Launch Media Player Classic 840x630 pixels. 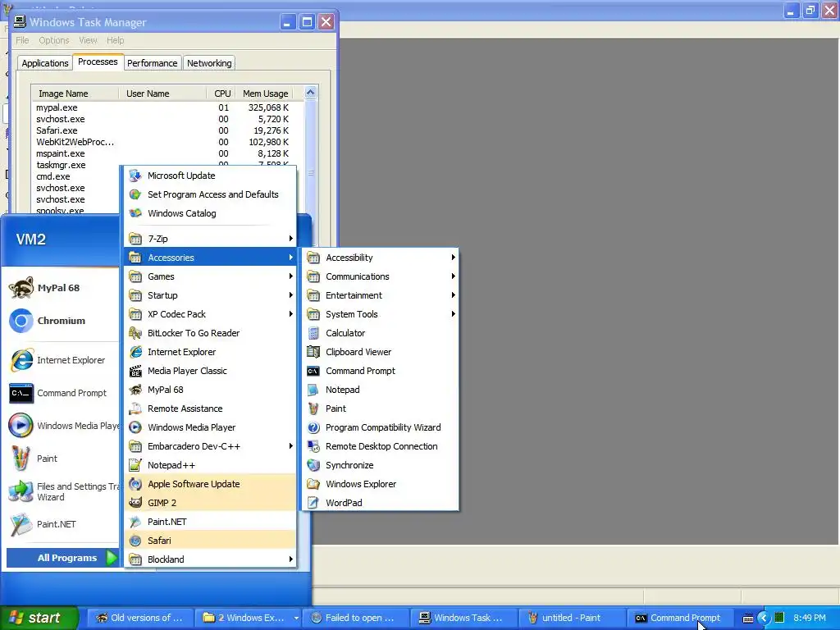tap(210, 371)
